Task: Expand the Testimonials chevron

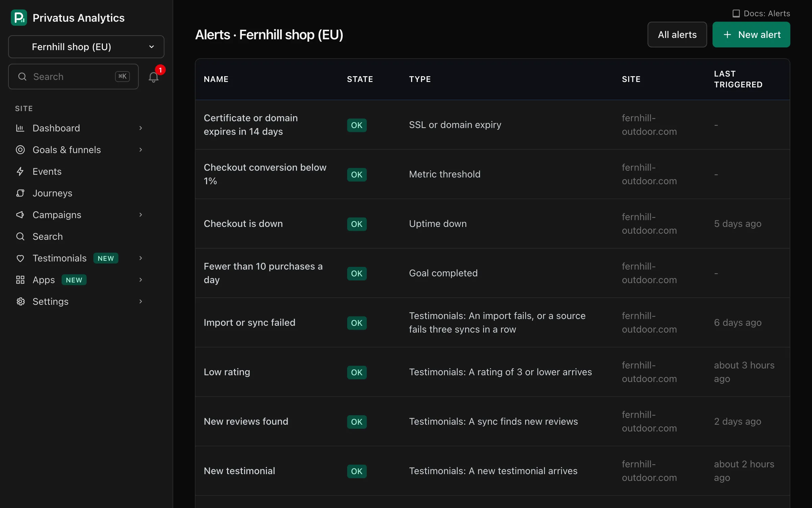Action: (x=141, y=258)
